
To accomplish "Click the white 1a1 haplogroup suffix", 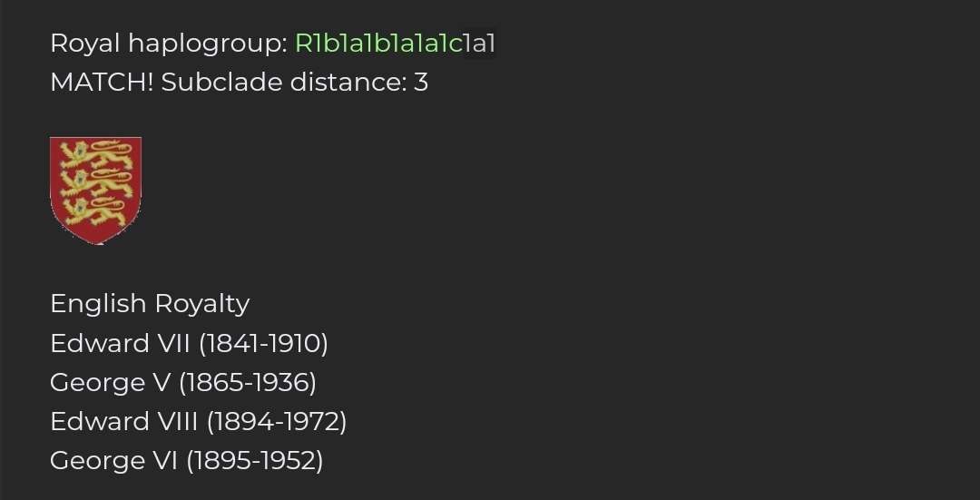I will pyautogui.click(x=480, y=43).
